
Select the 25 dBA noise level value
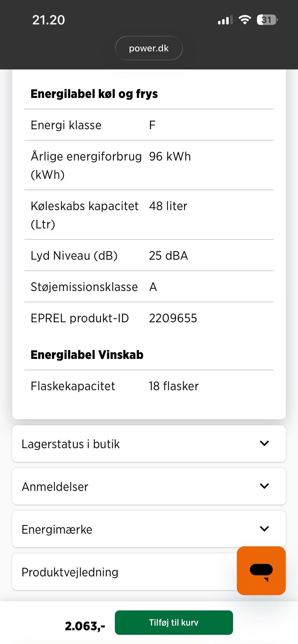click(x=168, y=256)
